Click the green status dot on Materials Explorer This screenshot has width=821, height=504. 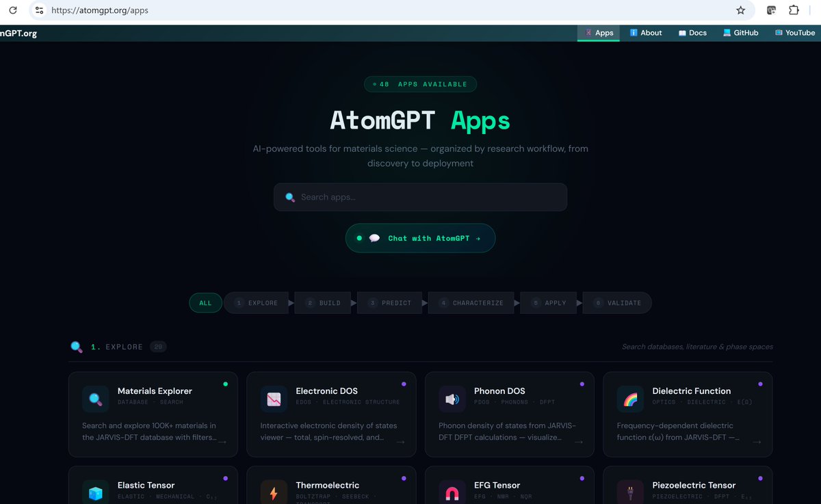click(x=225, y=384)
